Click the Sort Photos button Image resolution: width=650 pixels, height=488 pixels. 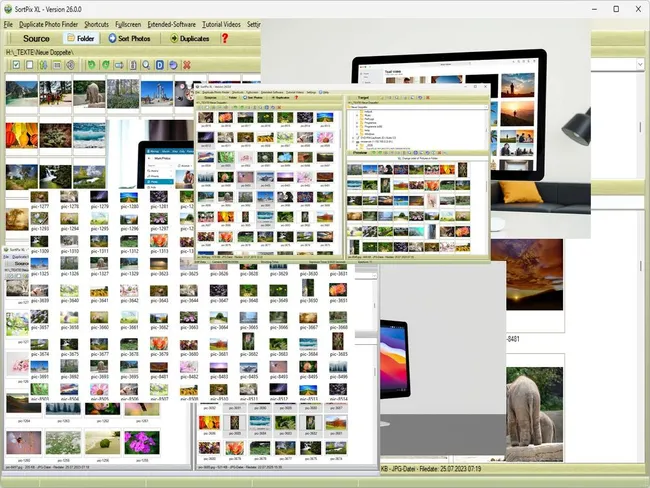click(129, 39)
